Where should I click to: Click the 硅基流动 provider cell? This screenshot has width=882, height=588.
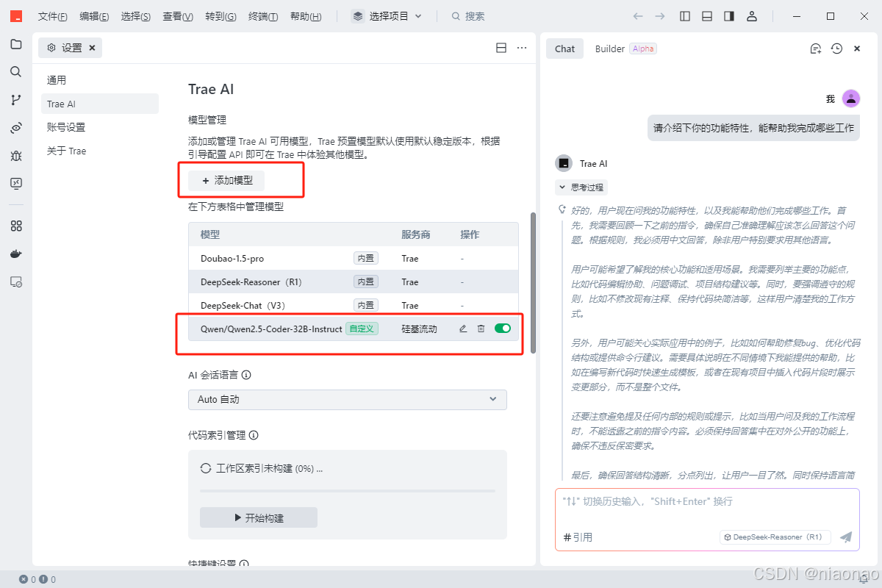coord(419,329)
